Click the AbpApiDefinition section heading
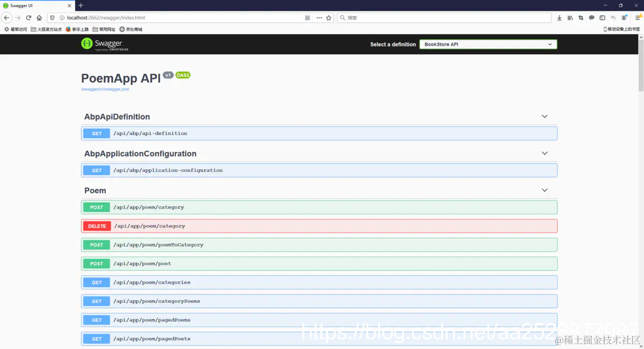This screenshot has width=644, height=349. click(117, 117)
